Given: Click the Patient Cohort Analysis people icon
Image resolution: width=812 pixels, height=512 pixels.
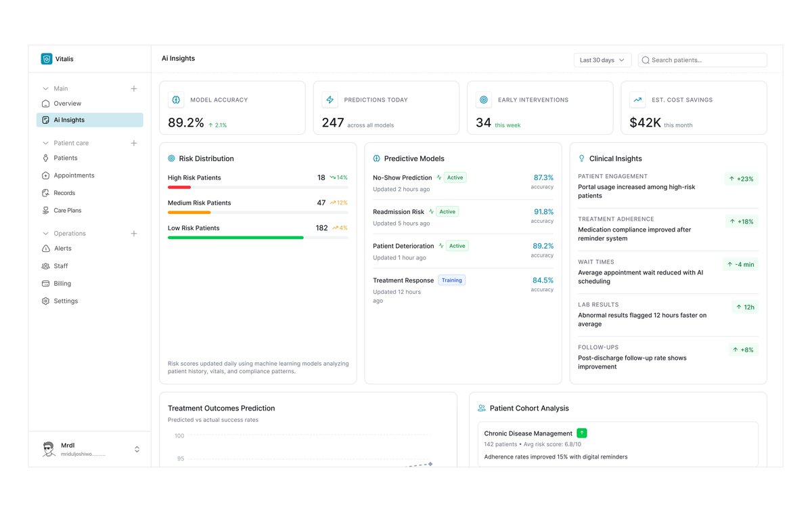Looking at the screenshot, I should pos(482,408).
